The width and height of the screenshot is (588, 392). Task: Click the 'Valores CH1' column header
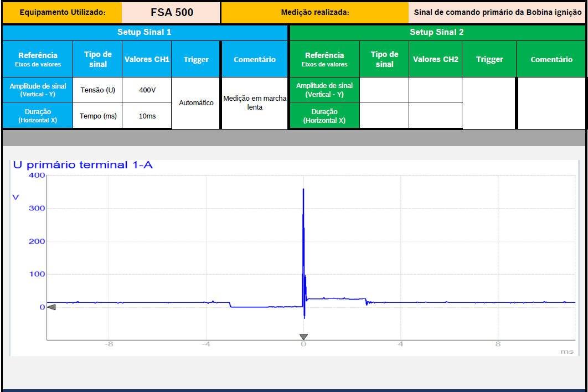click(147, 59)
